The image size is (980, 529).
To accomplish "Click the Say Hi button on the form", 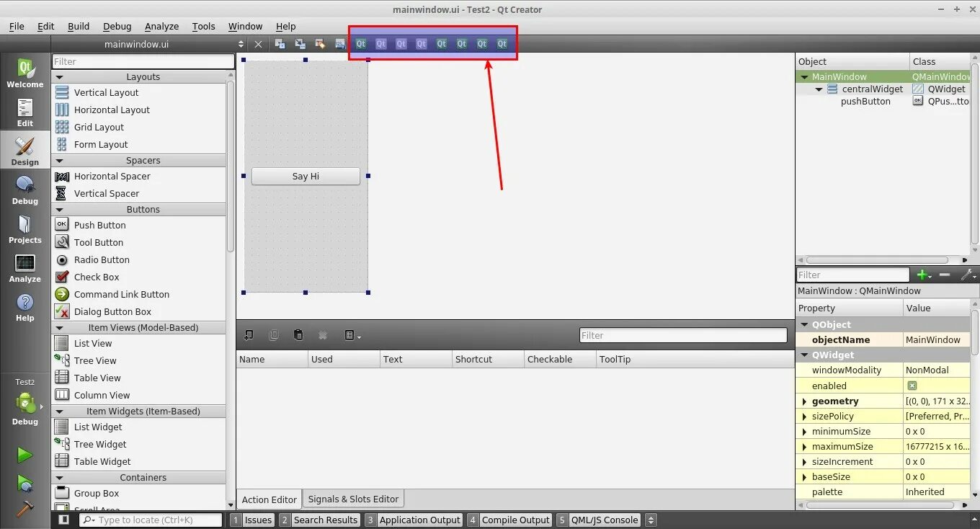I will pyautogui.click(x=306, y=176).
